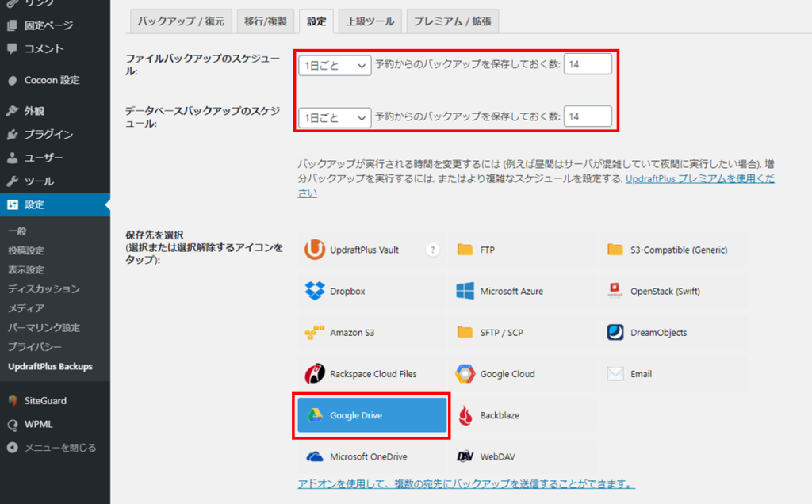Focus the file backup retention count field

click(x=588, y=64)
